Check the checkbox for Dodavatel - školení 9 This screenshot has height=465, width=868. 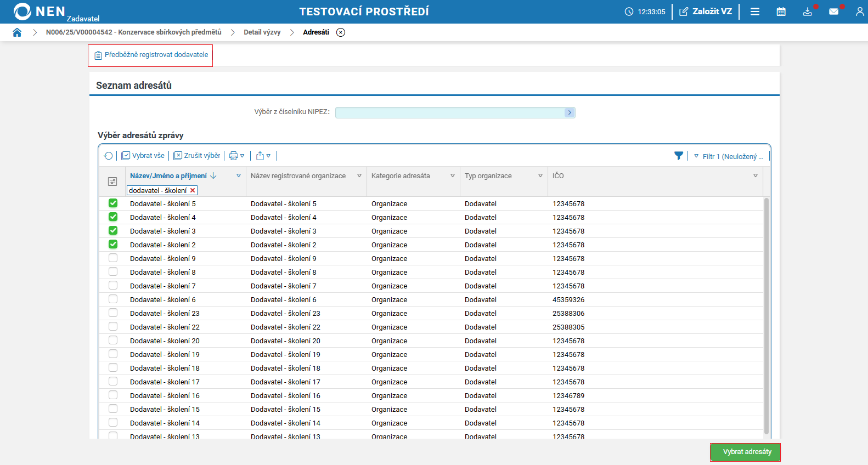tap(113, 258)
